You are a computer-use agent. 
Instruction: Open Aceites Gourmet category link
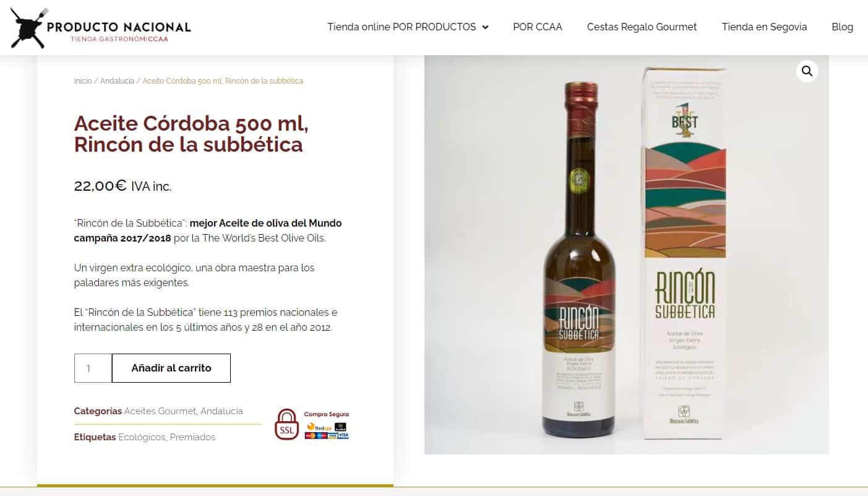pos(160,411)
